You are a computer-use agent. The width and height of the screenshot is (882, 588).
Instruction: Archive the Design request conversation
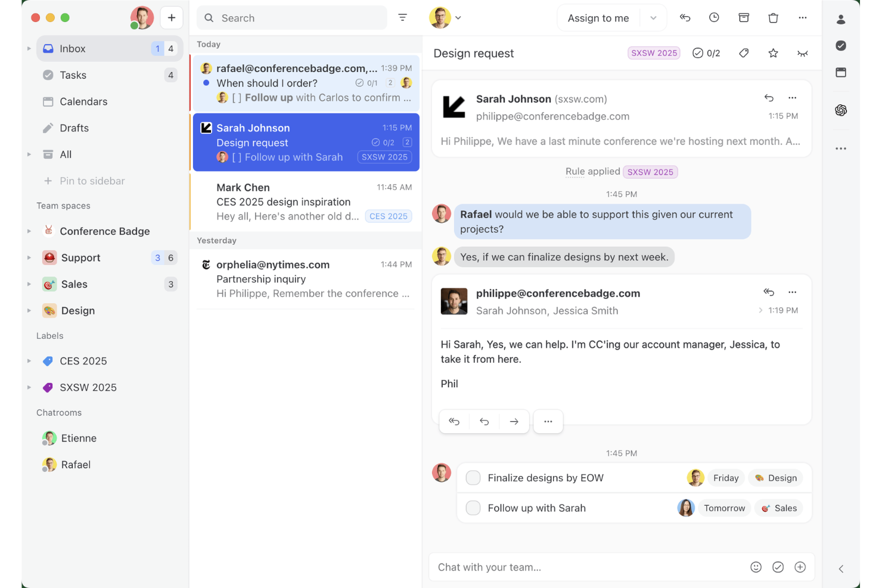[744, 17]
